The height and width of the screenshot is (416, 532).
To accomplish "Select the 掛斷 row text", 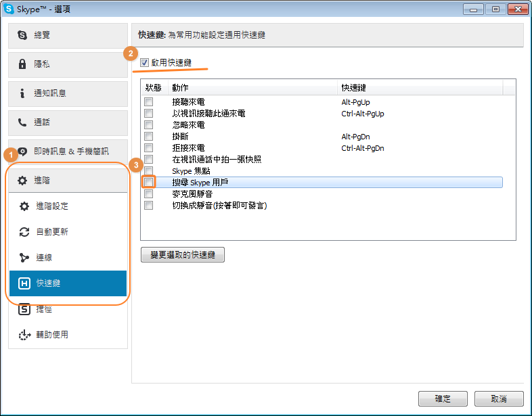I will [180, 136].
